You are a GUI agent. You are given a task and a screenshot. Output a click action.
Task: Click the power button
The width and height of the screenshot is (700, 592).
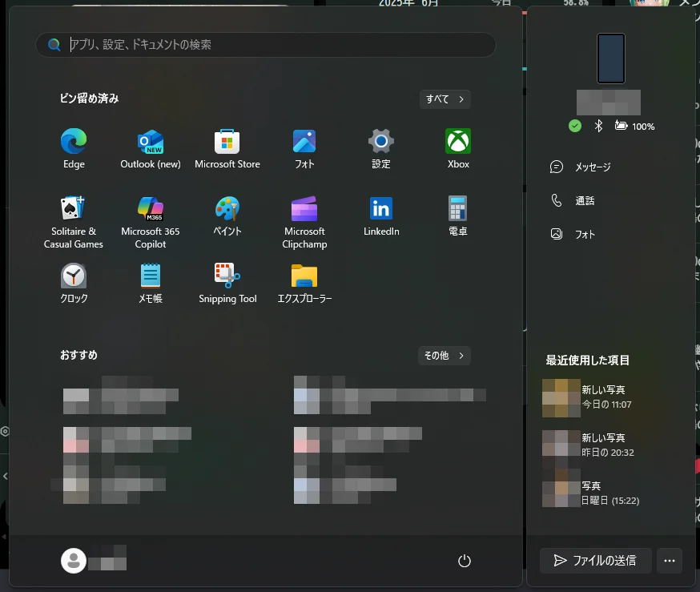click(464, 561)
